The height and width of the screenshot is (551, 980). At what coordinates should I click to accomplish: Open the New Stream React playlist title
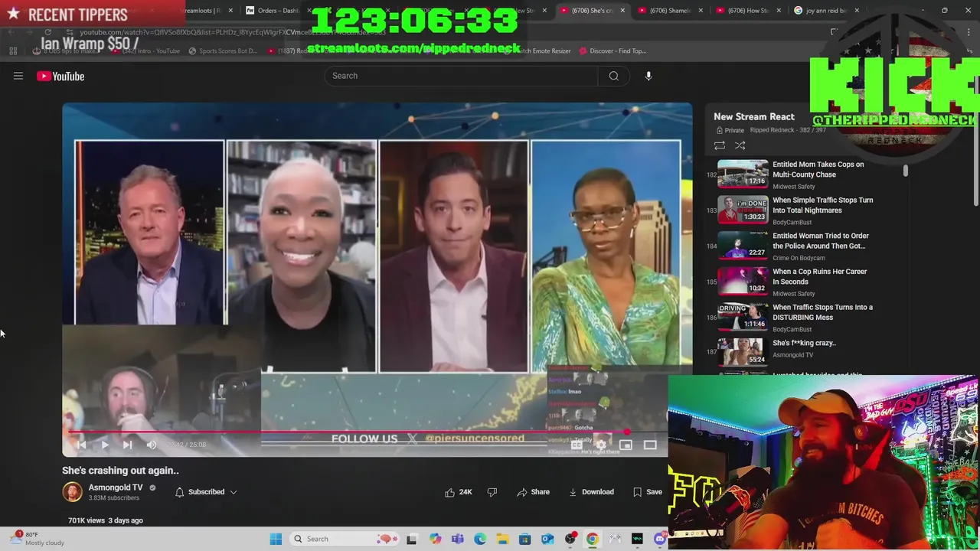754,116
